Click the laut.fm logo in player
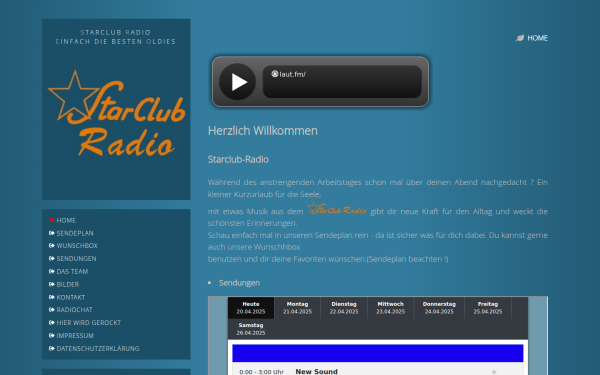The image size is (600, 375). 288,74
